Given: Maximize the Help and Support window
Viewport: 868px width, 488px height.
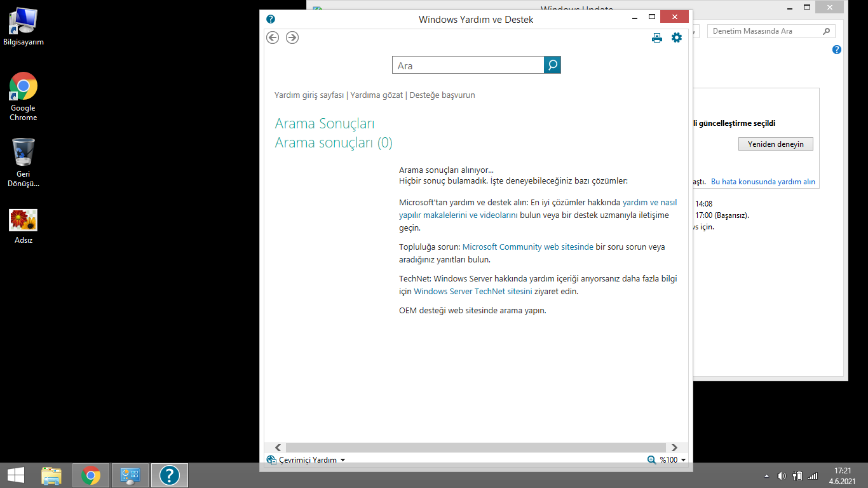Looking at the screenshot, I should [651, 17].
